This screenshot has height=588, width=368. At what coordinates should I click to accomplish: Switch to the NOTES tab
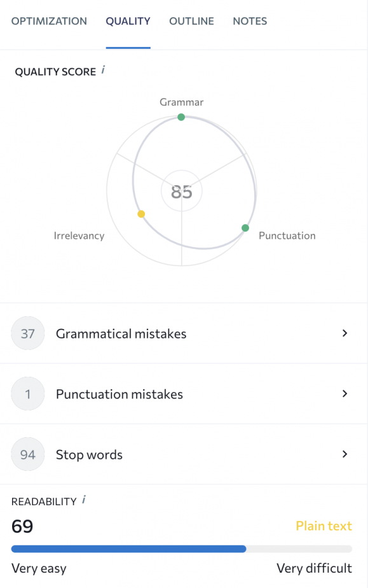250,21
